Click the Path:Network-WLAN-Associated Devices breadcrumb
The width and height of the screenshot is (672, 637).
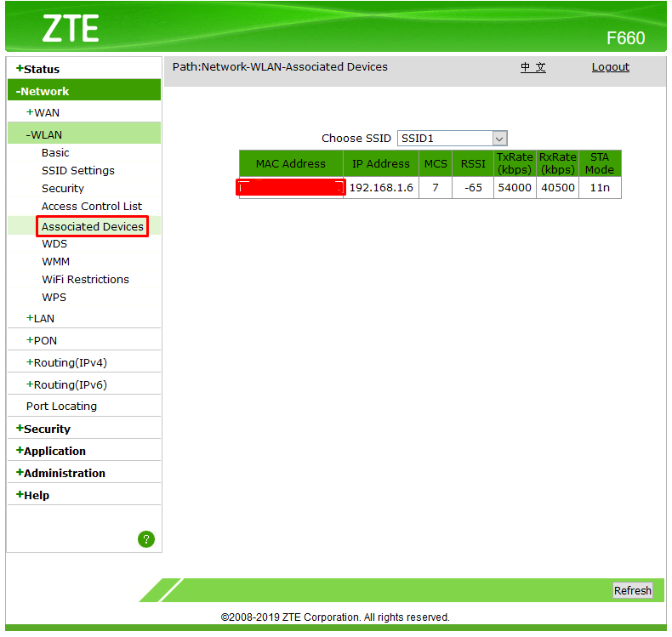[x=280, y=67]
